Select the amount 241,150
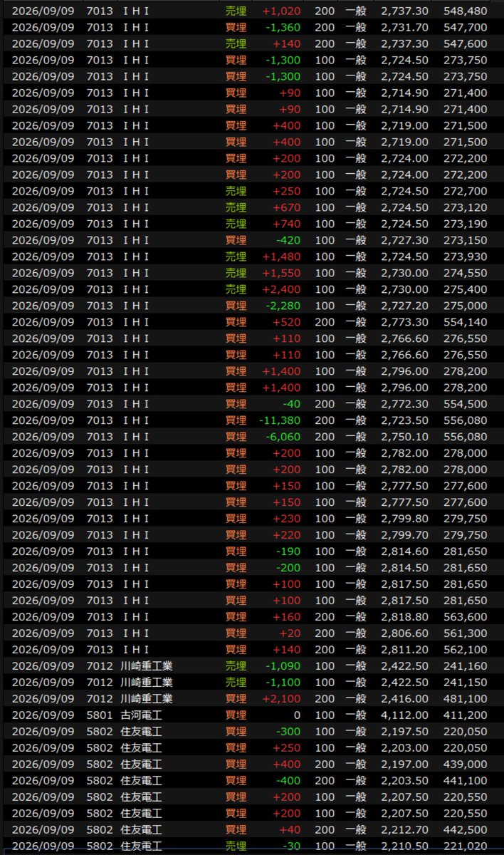Image resolution: width=504 pixels, height=855 pixels. [466, 683]
